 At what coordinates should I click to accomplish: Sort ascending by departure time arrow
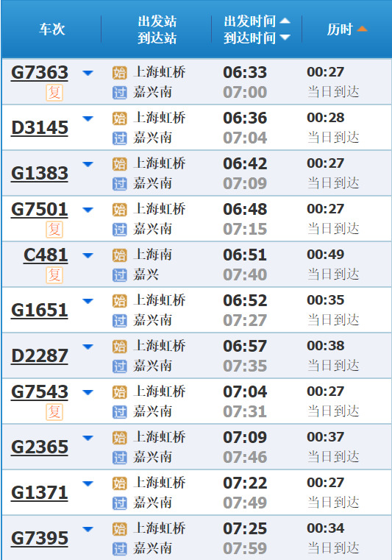tap(285, 21)
